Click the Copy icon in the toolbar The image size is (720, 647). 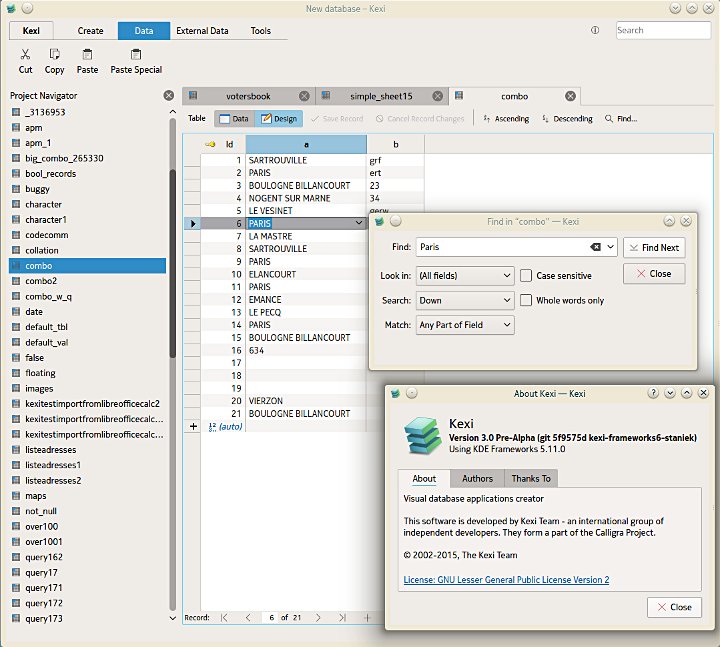[x=54, y=55]
